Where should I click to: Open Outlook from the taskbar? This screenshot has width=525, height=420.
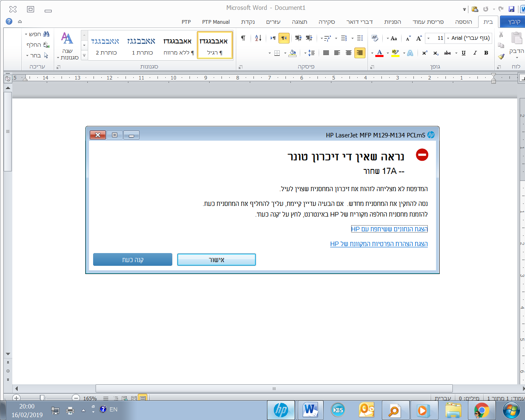pyautogui.click(x=367, y=410)
